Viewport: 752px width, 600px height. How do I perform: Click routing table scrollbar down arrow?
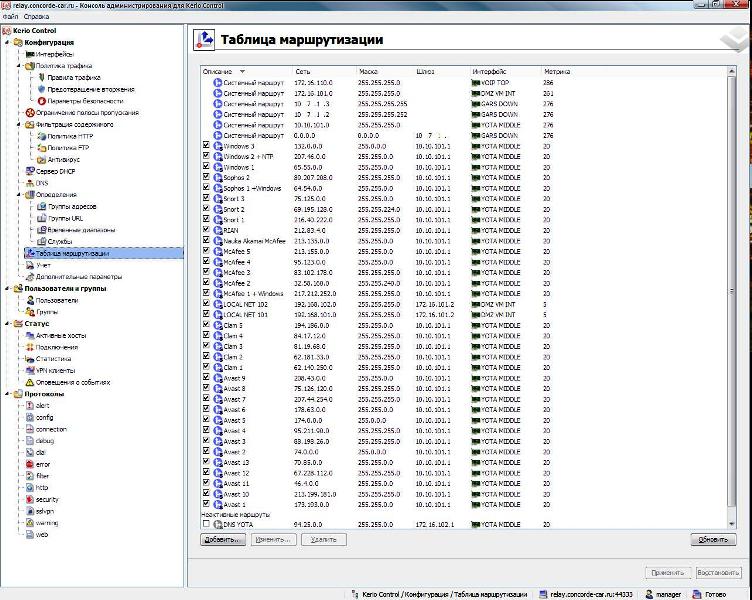731,524
